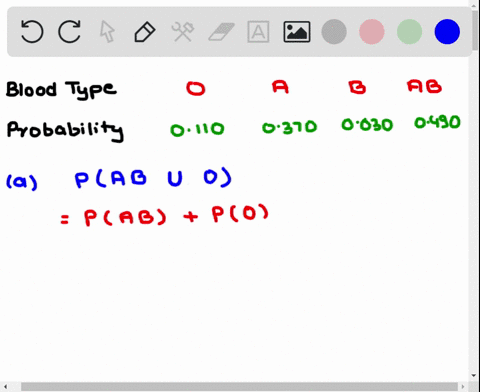This screenshot has height=392, width=480.
Task: Select the pen drawing tool
Action: [145, 32]
